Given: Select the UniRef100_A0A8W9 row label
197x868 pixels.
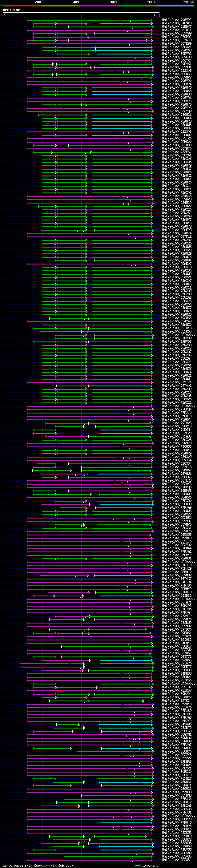Looking at the screenshot, I should pos(177,494).
